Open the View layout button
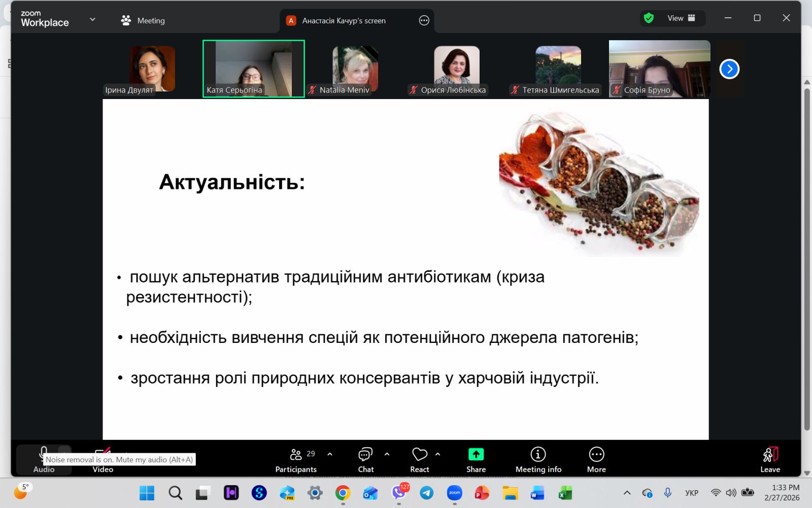 tap(681, 18)
